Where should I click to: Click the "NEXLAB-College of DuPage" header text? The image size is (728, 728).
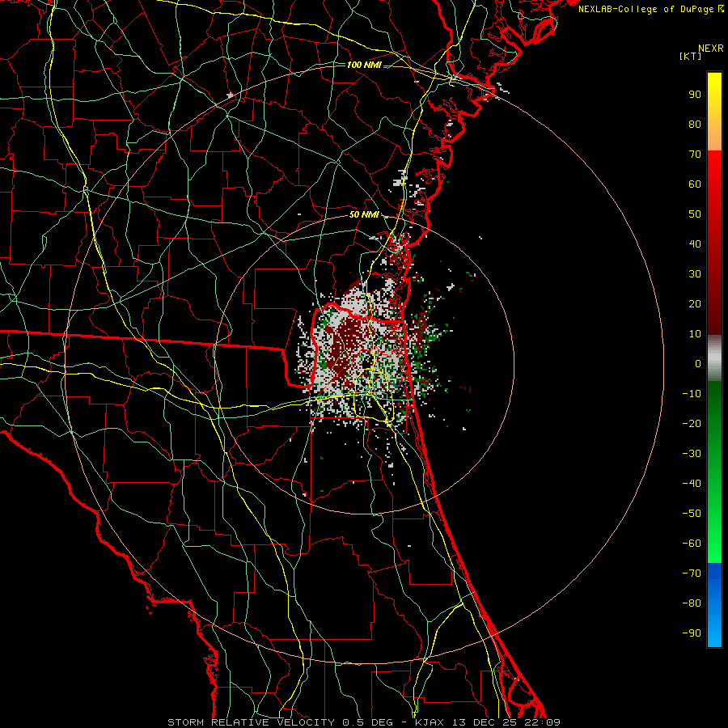coord(645,9)
